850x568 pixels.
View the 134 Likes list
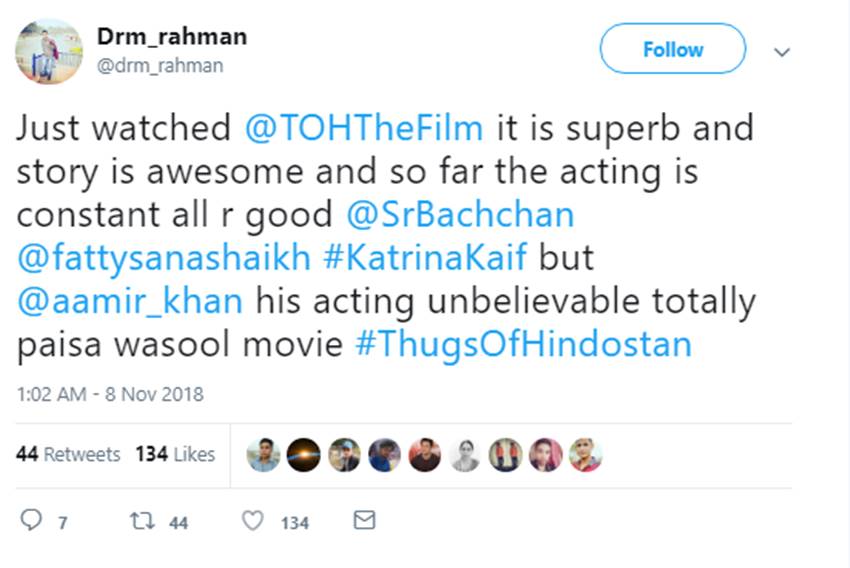click(175, 454)
